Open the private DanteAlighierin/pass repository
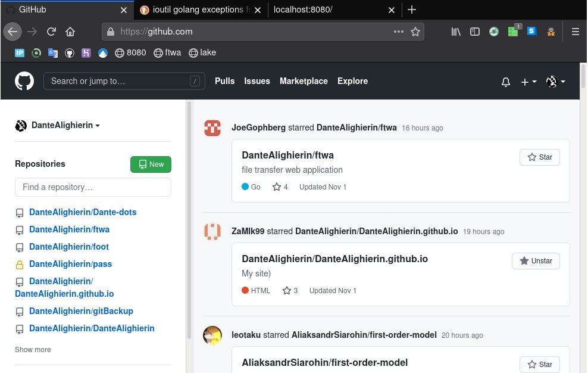Image resolution: width=588 pixels, height=373 pixels. point(70,264)
